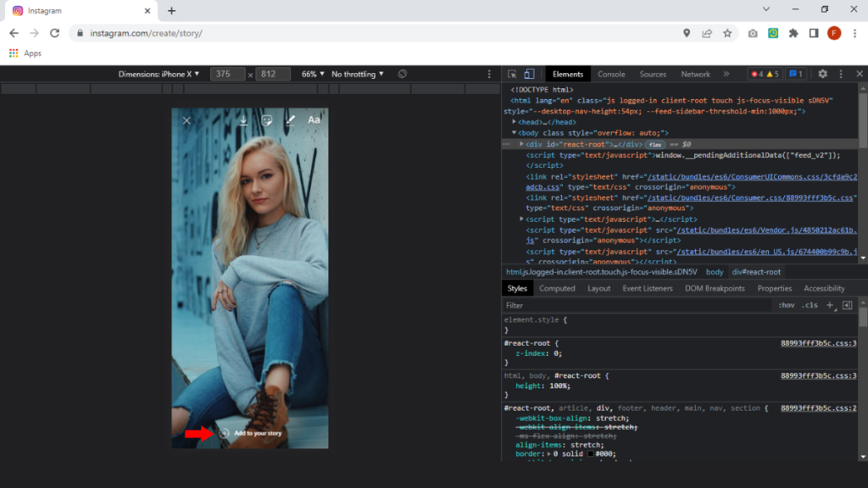Screen dimensions: 868x488
Task: Open the Dimensions: iPhone X dropdown
Action: click(159, 75)
